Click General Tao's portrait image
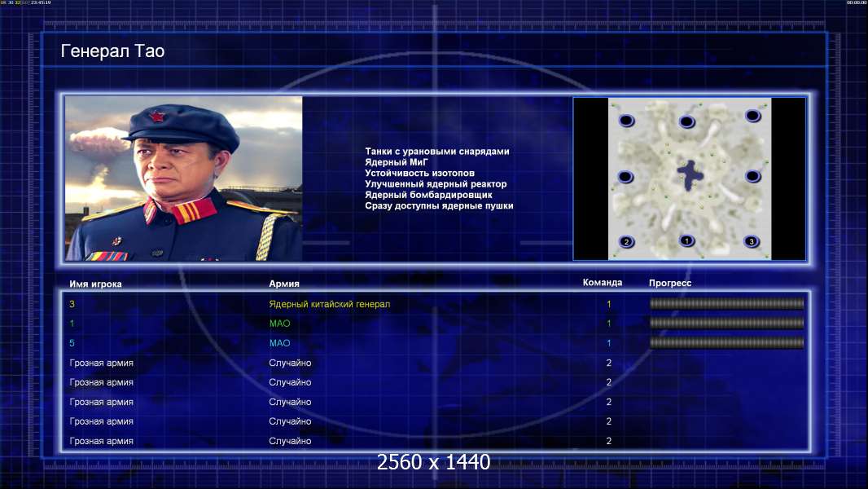The width and height of the screenshot is (868, 489). pos(183,178)
